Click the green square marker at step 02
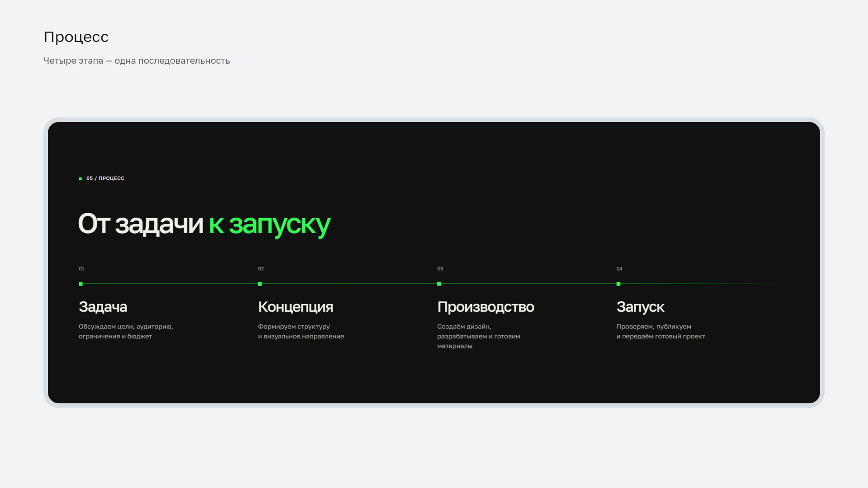The width and height of the screenshot is (868, 488). pyautogui.click(x=260, y=284)
